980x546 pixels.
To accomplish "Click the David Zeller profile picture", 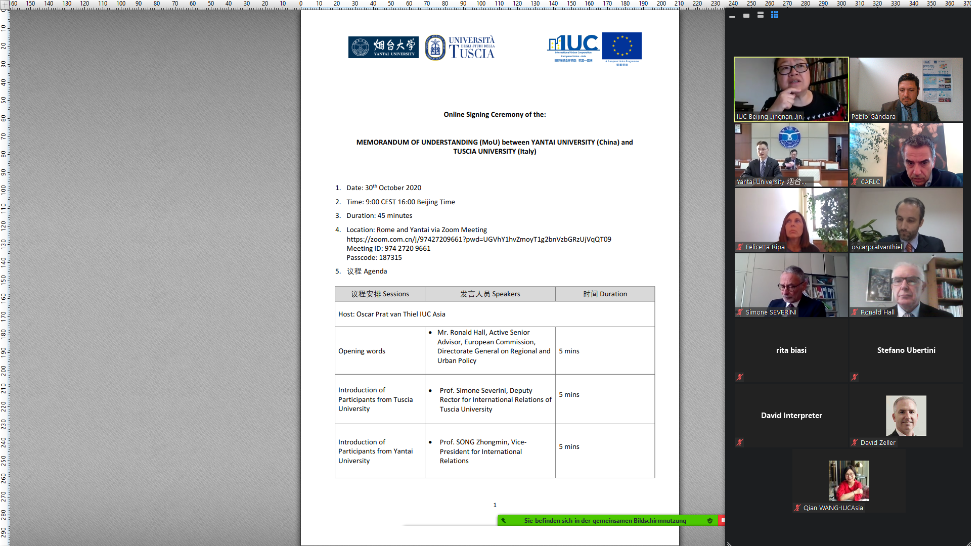I will point(906,415).
